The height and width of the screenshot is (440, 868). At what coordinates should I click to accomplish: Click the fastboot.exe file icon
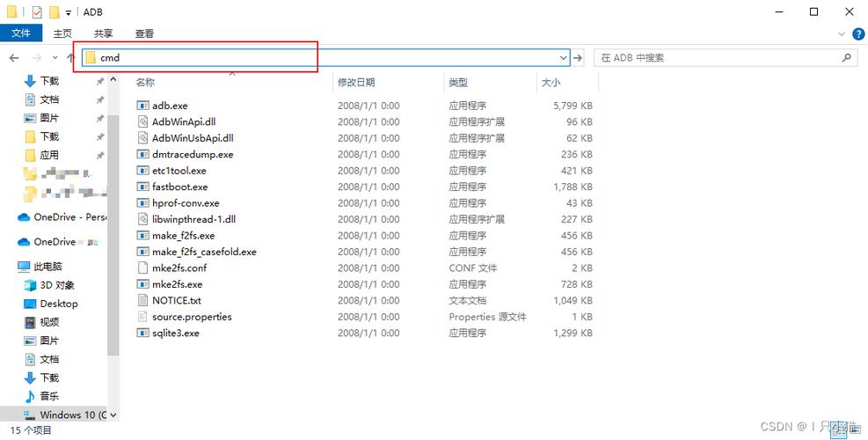[x=142, y=187]
